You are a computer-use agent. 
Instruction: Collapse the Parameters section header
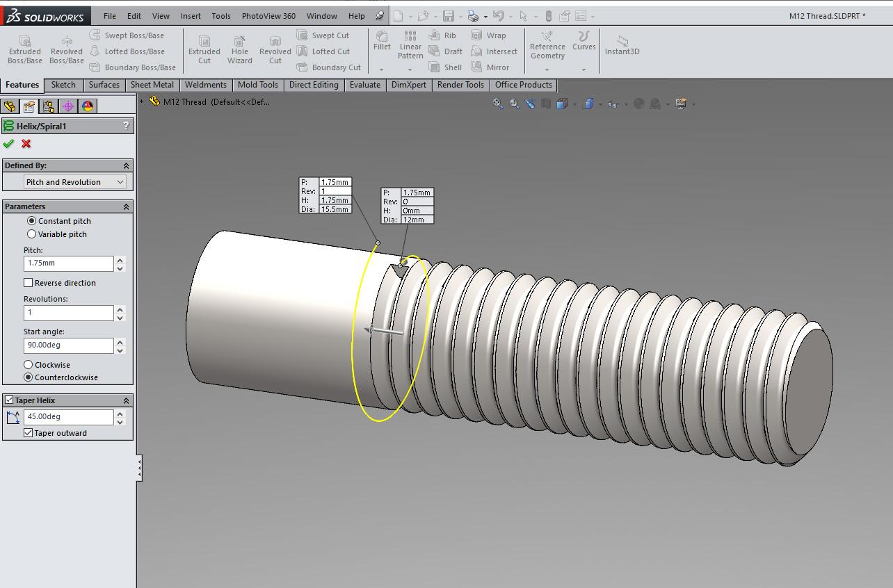[x=126, y=206]
